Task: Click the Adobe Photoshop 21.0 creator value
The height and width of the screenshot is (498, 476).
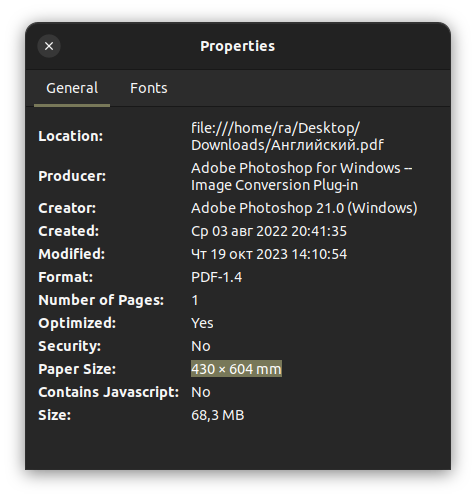Action: tap(304, 208)
